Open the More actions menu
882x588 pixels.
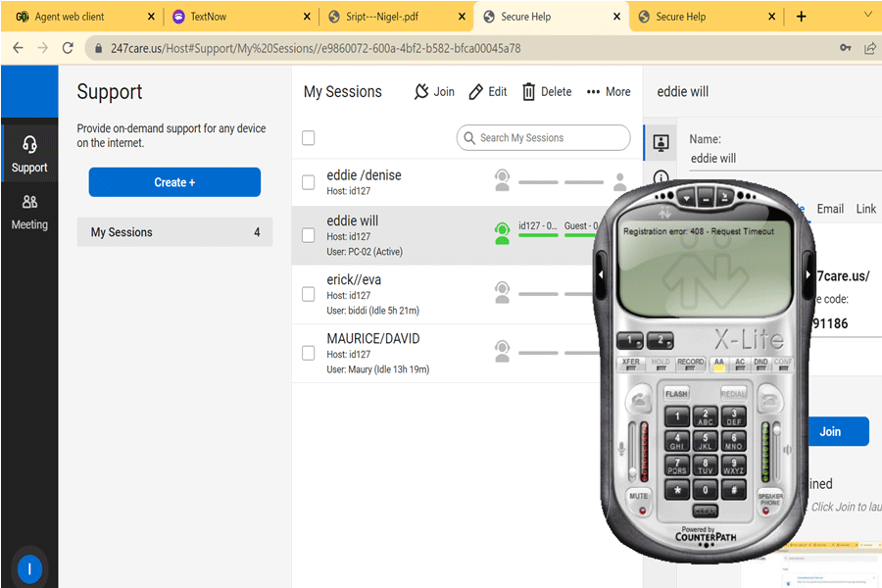pos(609,91)
